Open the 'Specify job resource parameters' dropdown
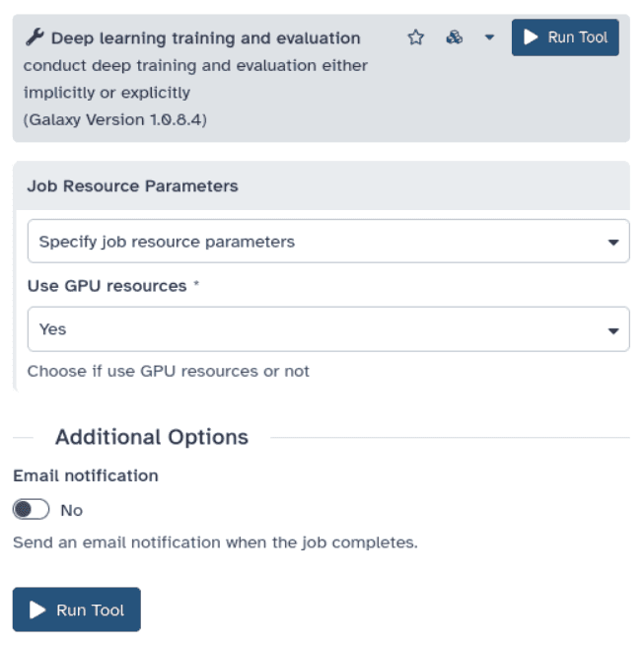Screen dimensions: 644x646 [316, 242]
